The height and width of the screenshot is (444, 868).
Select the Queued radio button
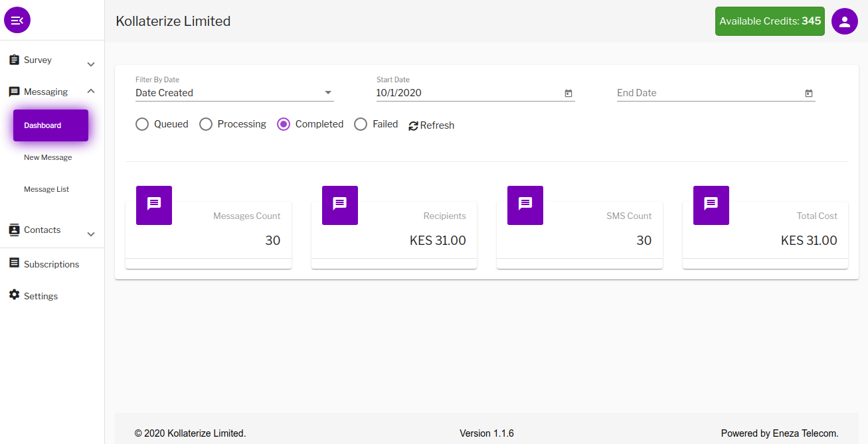coord(142,124)
